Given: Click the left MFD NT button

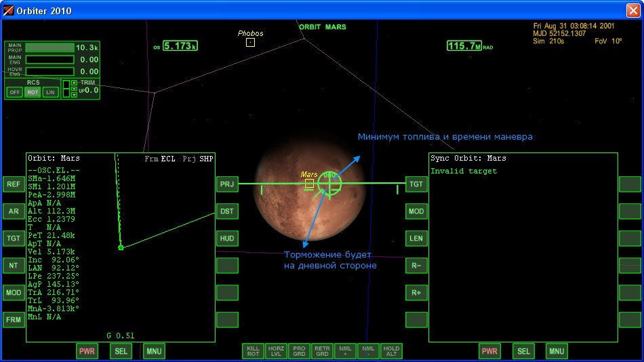Looking at the screenshot, I should click(x=14, y=266).
